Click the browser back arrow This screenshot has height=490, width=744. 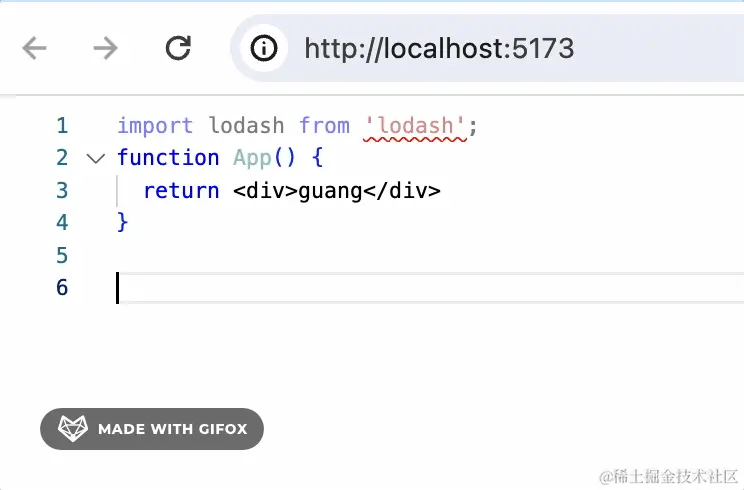click(34, 48)
